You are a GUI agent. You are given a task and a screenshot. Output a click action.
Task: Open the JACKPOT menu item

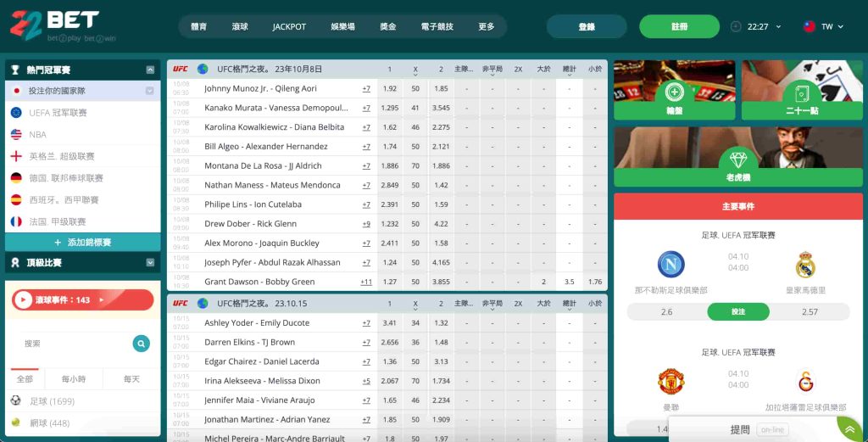pyautogui.click(x=289, y=26)
